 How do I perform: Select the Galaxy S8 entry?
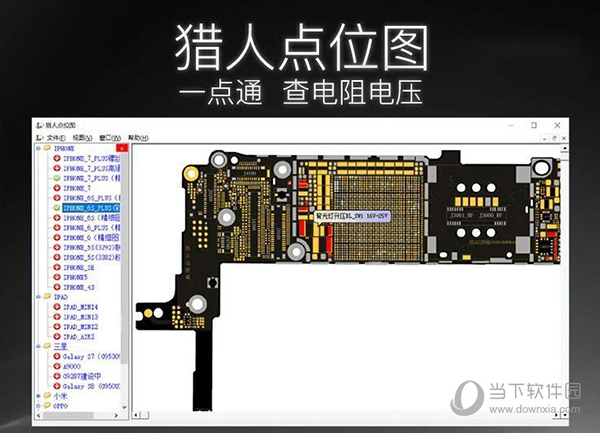tap(92, 386)
